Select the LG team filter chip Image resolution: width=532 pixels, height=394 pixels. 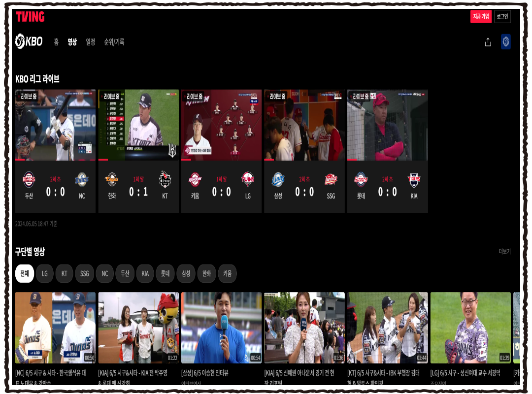45,273
